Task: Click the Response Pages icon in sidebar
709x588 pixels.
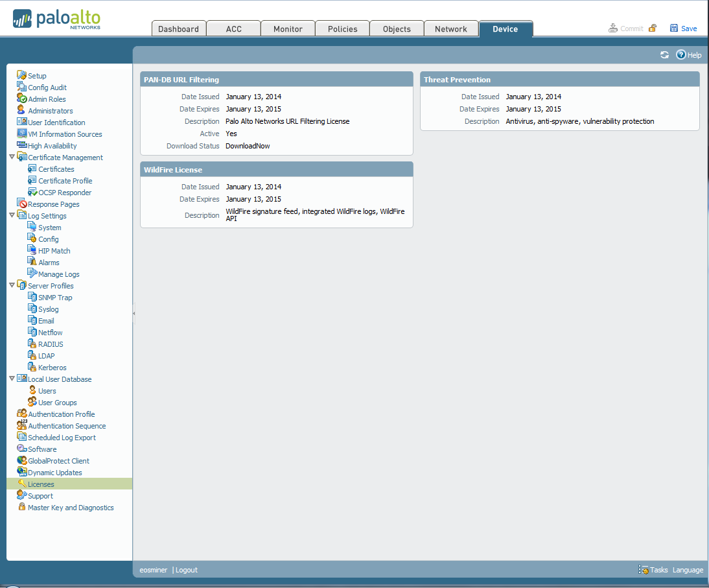Action: click(22, 204)
